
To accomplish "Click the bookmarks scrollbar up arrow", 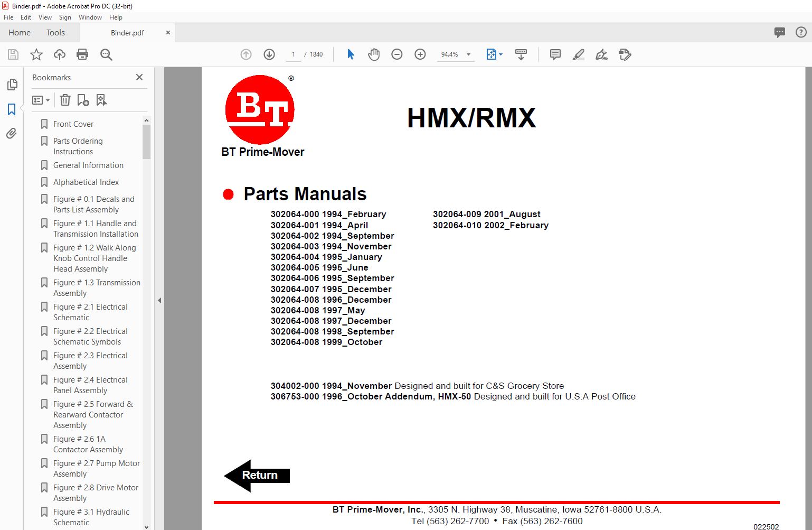I will click(x=146, y=120).
